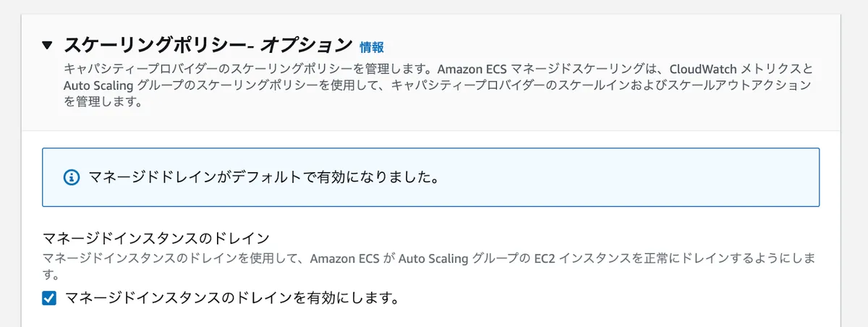
Task: Click the スケーリングポリシー- オプション heading text
Action: coord(208,45)
